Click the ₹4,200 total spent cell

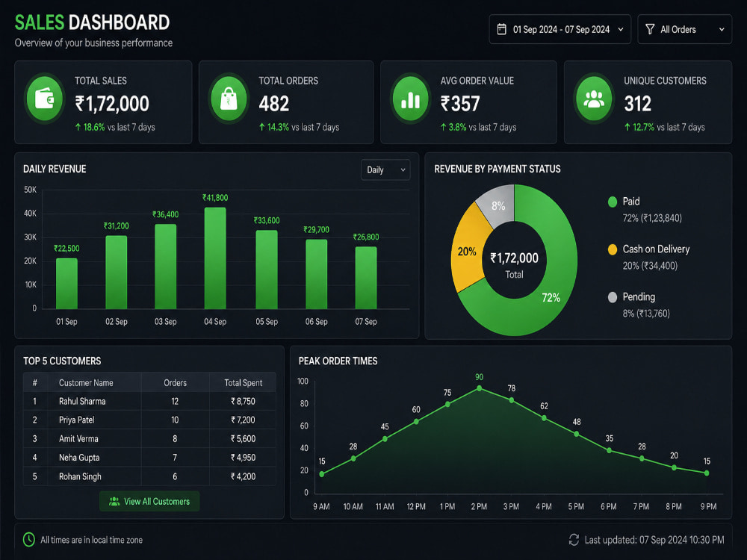pyautogui.click(x=243, y=476)
